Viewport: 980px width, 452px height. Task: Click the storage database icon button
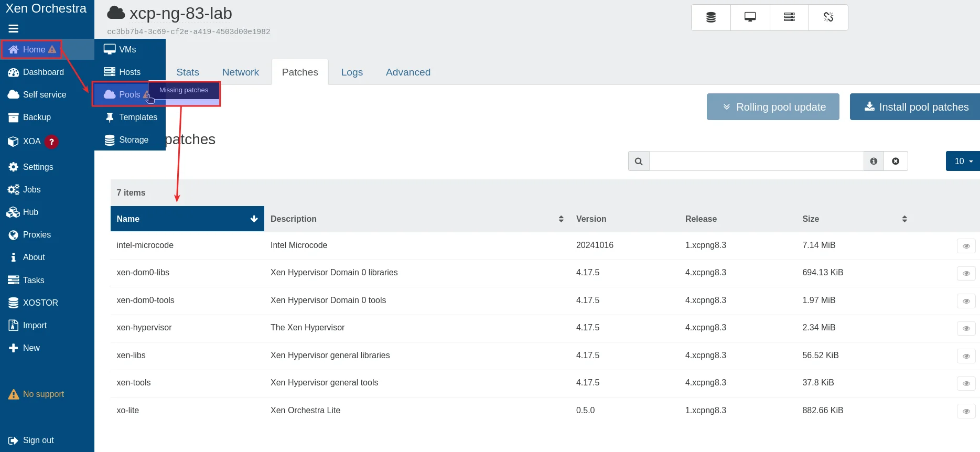(711, 18)
